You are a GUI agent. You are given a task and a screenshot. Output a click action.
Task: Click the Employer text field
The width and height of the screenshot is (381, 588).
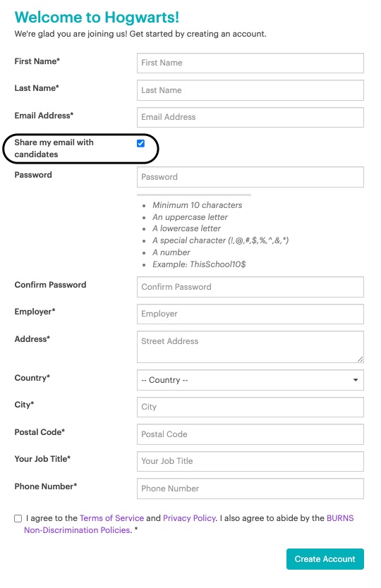pos(250,314)
